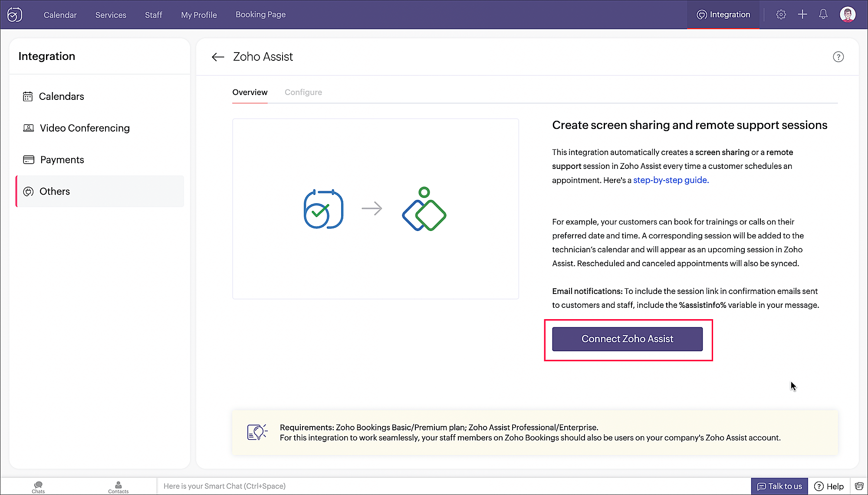Open the step-by-step guide link
Viewport: 868px width, 495px height.
coord(671,180)
